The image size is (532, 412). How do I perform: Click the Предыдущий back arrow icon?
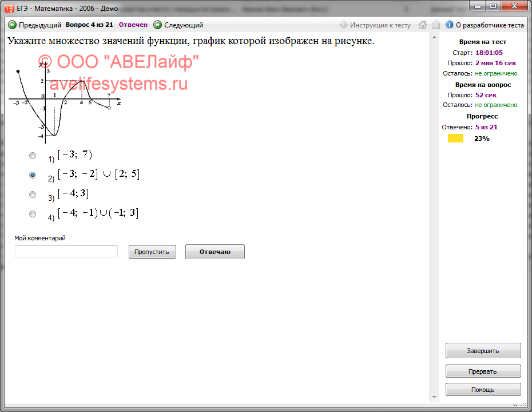(x=12, y=25)
